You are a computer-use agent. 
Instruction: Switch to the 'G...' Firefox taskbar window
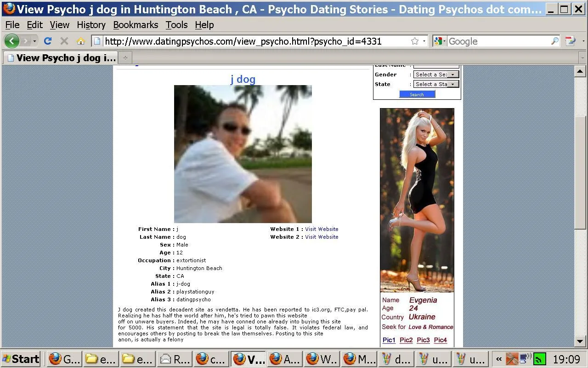point(64,359)
